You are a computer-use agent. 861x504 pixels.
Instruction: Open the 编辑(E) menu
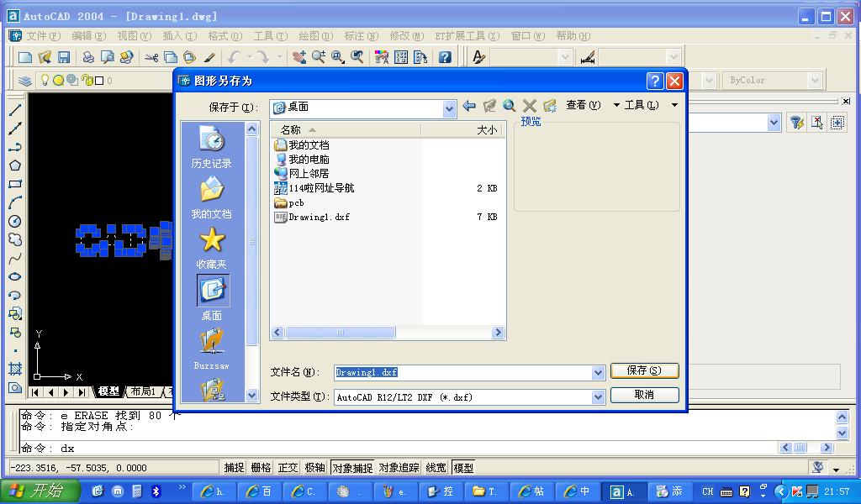click(88, 36)
